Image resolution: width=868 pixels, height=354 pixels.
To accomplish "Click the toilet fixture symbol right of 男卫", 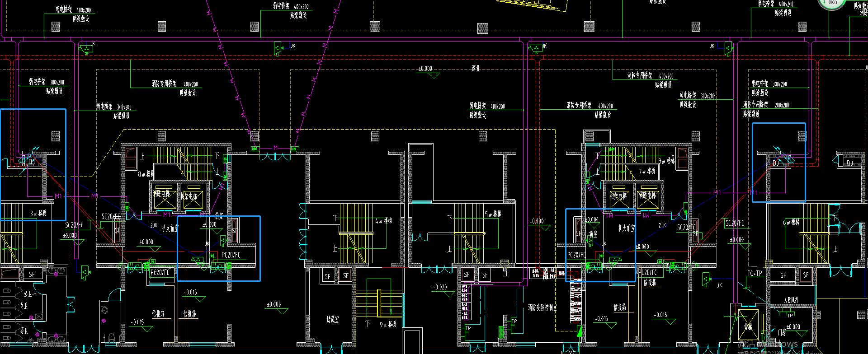I will click(x=111, y=338).
